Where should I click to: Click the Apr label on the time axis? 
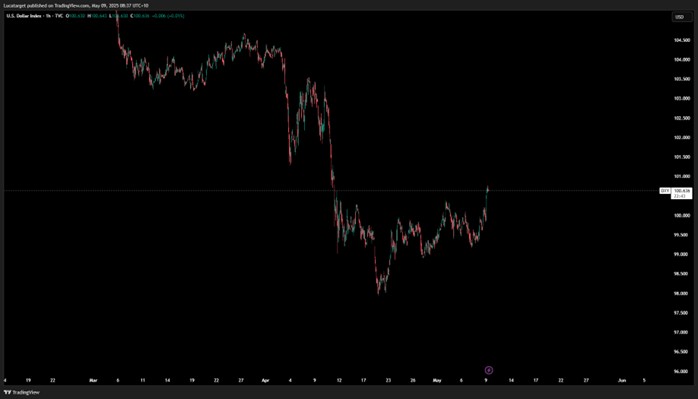[x=266, y=380]
